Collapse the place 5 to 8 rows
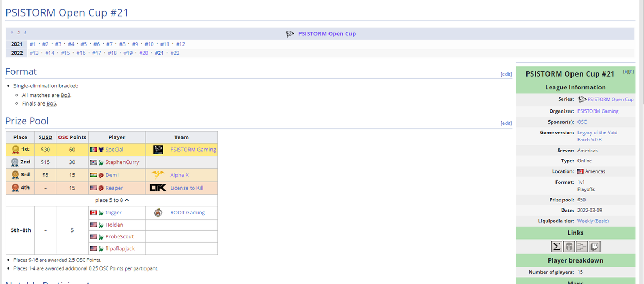 tap(112, 200)
